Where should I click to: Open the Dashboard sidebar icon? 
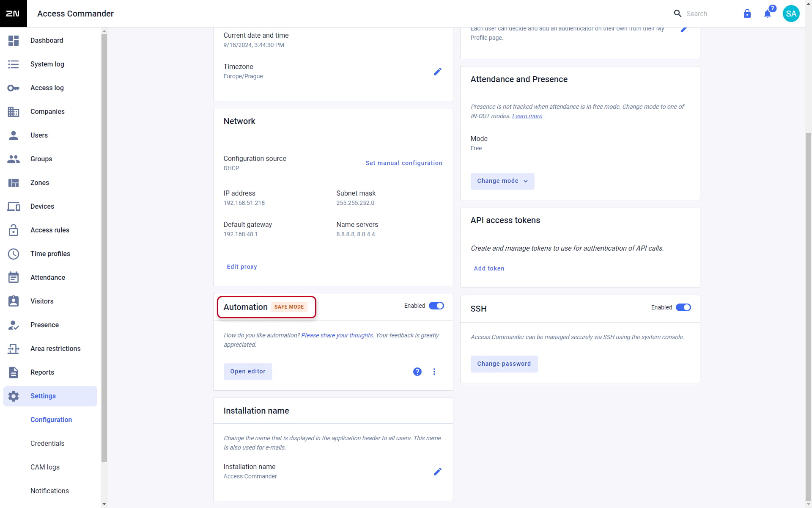pos(14,41)
